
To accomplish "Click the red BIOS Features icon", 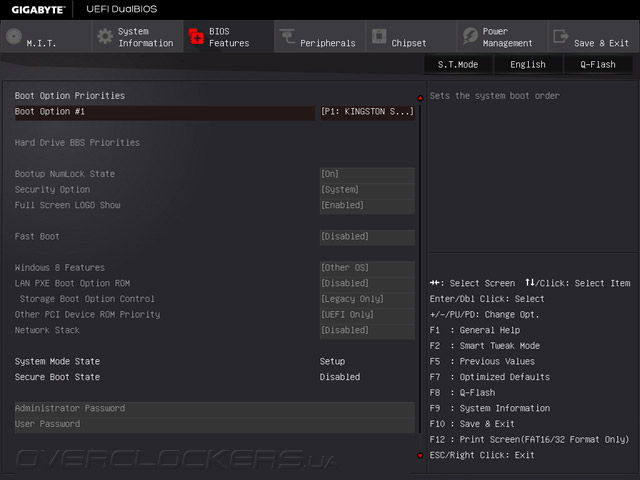I will pyautogui.click(x=196, y=37).
